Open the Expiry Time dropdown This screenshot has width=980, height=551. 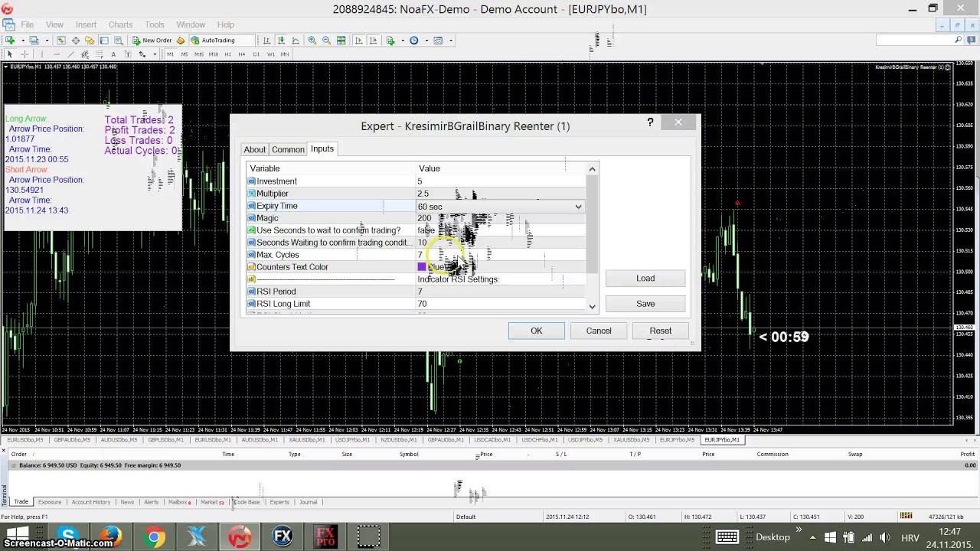(578, 206)
